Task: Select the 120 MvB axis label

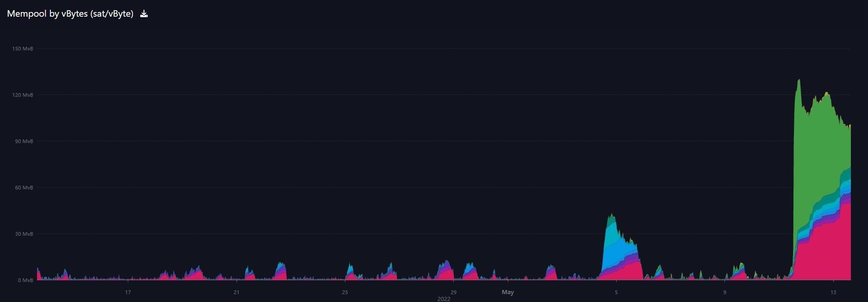Action: click(23, 95)
